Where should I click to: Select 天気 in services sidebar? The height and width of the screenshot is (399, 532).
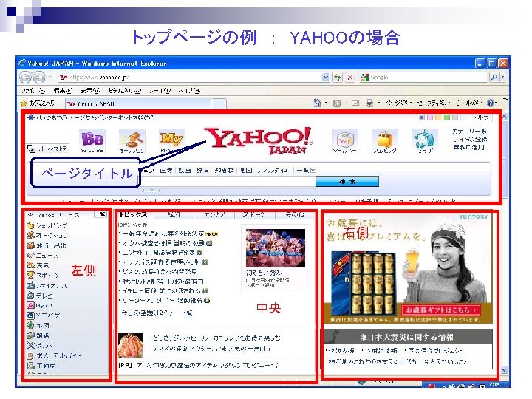click(38, 265)
